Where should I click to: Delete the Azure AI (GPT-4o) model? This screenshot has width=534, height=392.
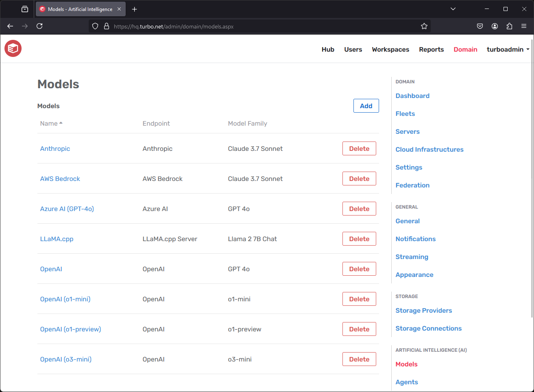click(x=359, y=209)
